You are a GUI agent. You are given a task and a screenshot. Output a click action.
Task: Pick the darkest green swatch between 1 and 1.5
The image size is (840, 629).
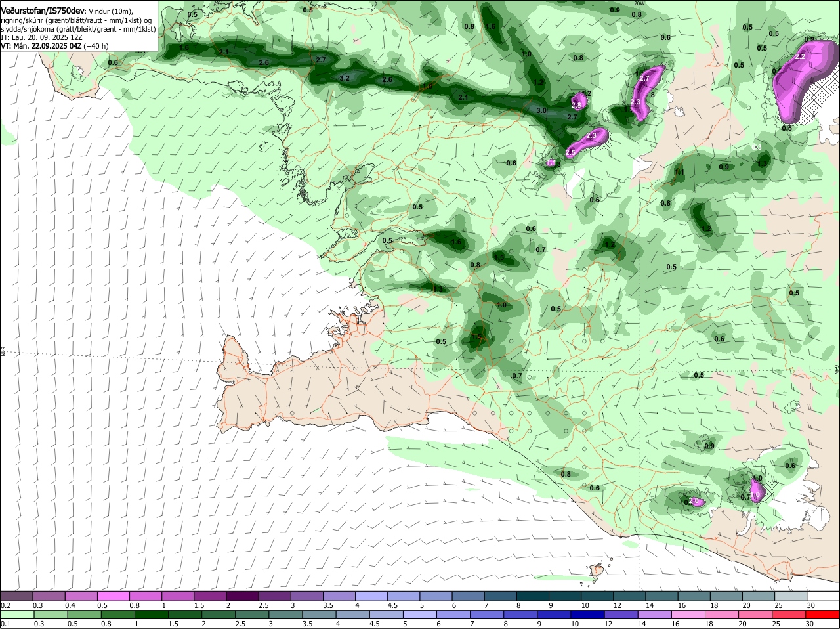[150, 615]
